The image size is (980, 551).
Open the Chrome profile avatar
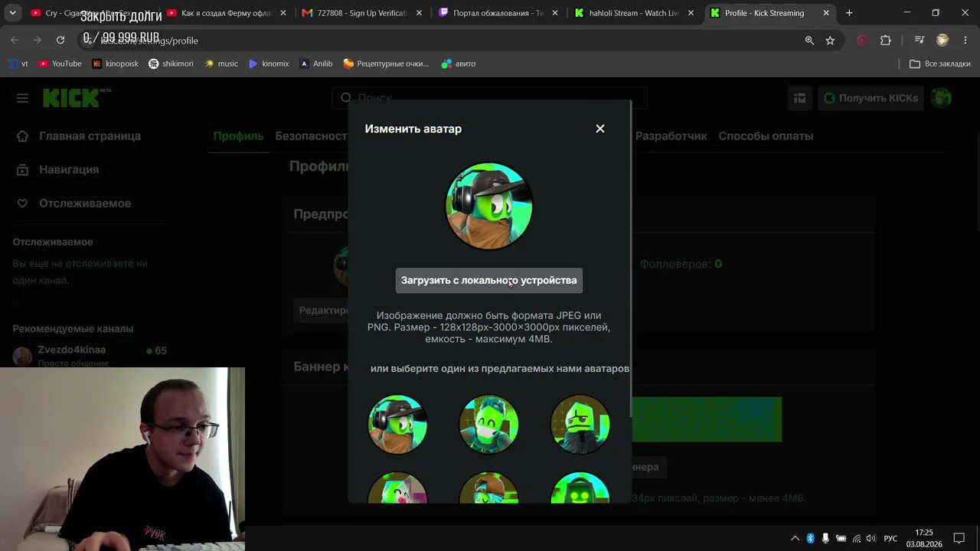tap(942, 41)
